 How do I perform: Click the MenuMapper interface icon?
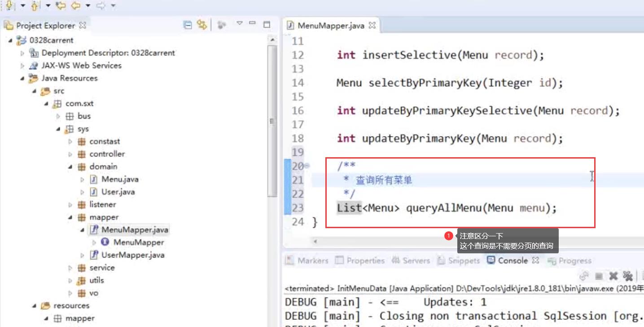click(105, 243)
